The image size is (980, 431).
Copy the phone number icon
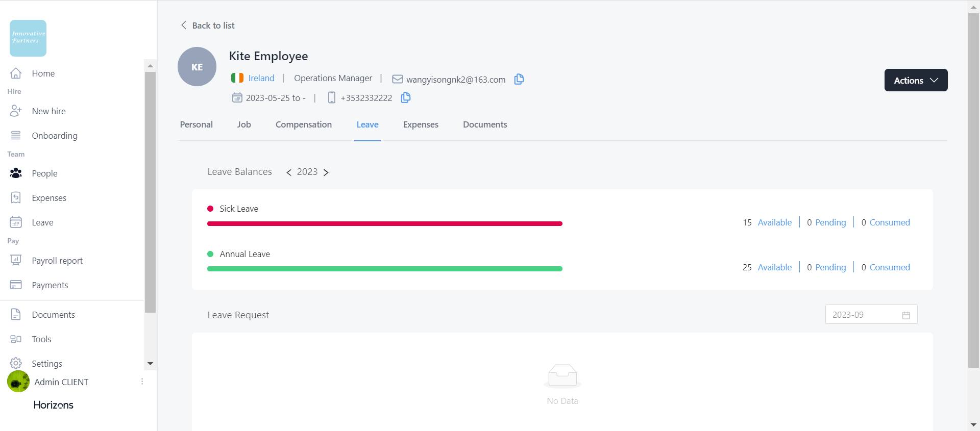coord(405,97)
